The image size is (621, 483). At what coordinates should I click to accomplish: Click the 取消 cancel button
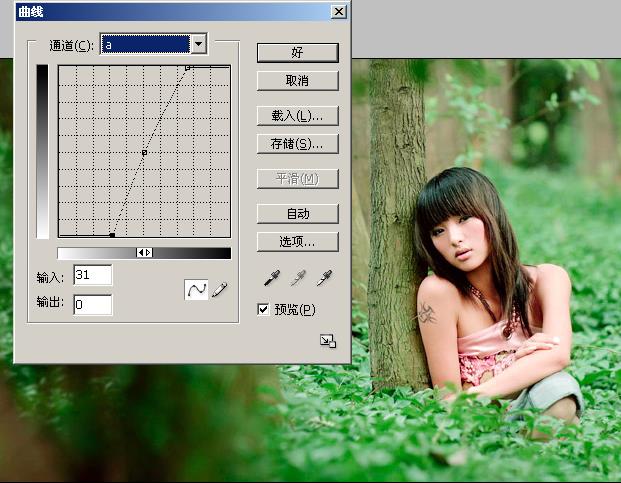pos(298,81)
